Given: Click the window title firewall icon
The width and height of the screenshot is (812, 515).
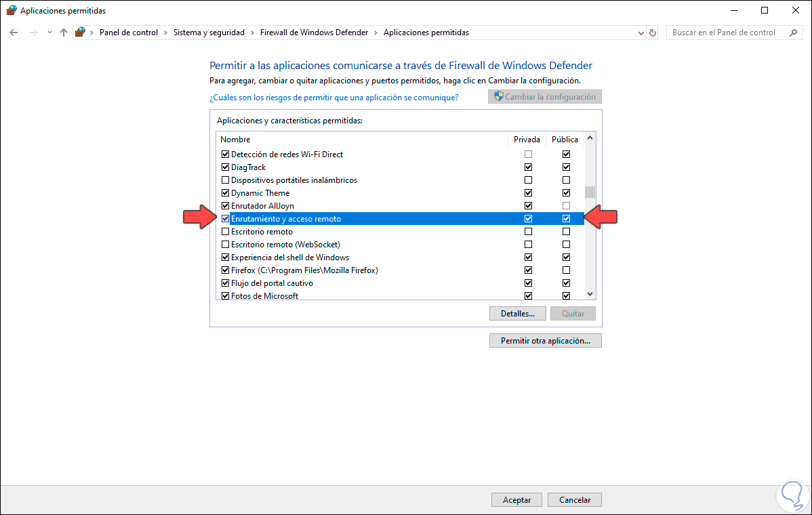Looking at the screenshot, I should click(x=12, y=10).
